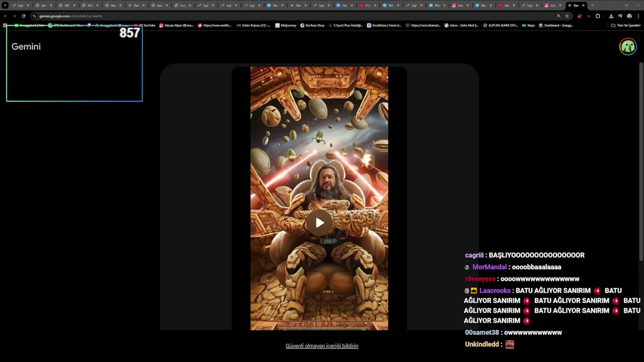Open the apps grid in bookmarks bar
644x362 pixels.
(5, 25)
